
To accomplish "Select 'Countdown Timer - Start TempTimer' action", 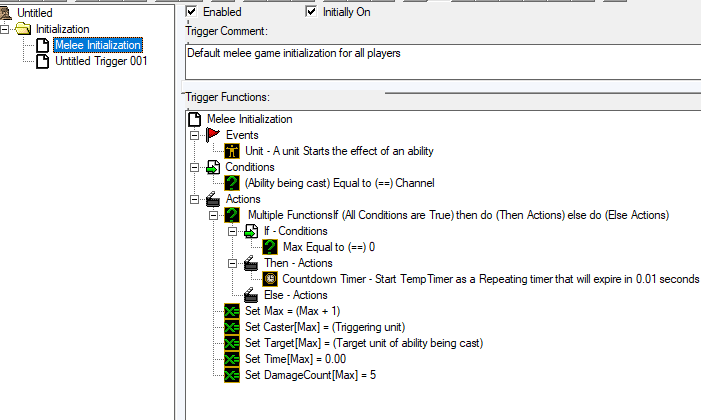I will point(490,279).
